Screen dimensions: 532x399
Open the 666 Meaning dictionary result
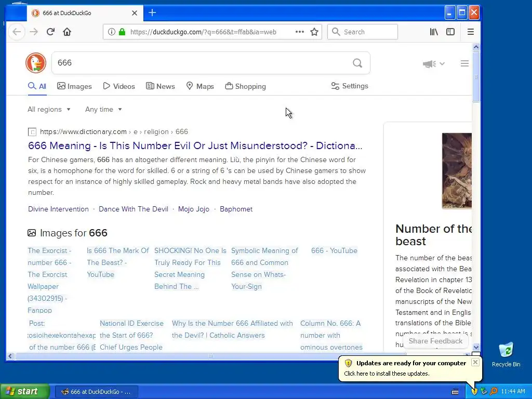tap(195, 145)
